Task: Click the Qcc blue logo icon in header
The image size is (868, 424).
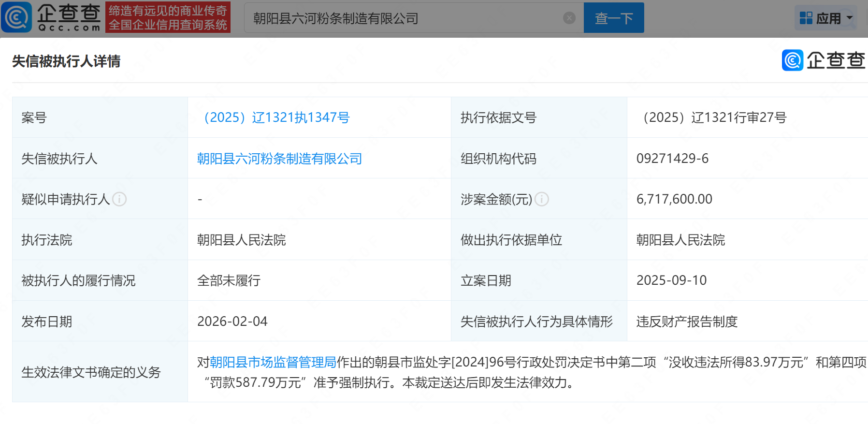Action: pyautogui.click(x=17, y=17)
